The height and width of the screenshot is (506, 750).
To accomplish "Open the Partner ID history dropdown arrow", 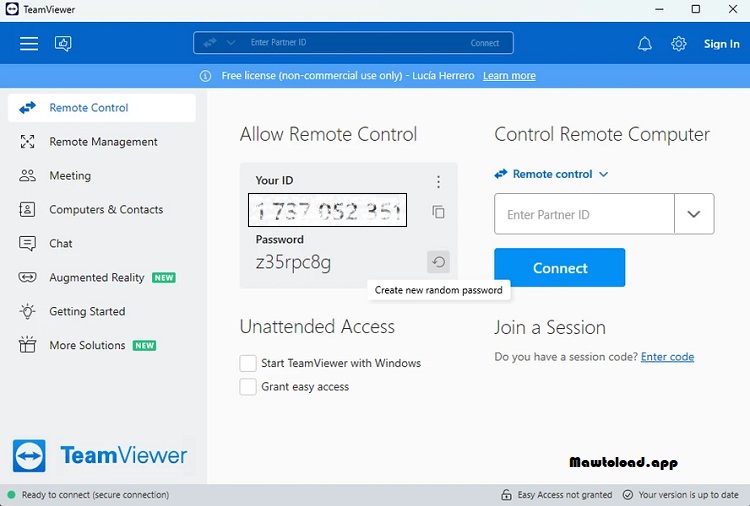I will (694, 214).
